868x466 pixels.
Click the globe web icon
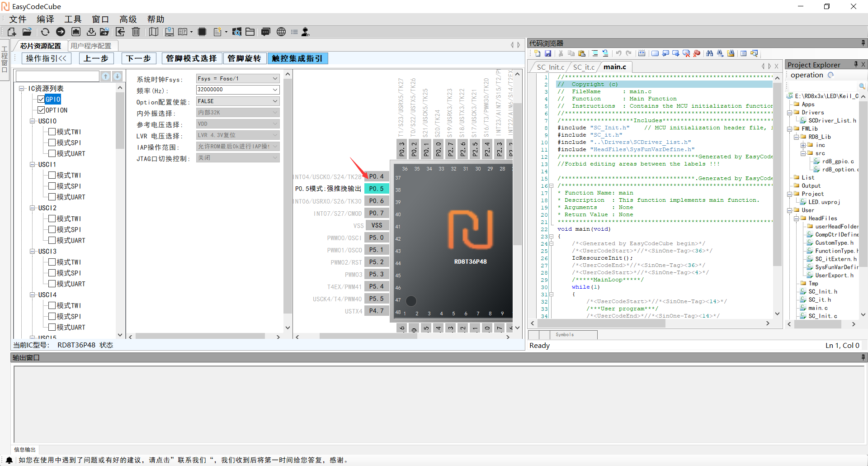[x=281, y=32]
